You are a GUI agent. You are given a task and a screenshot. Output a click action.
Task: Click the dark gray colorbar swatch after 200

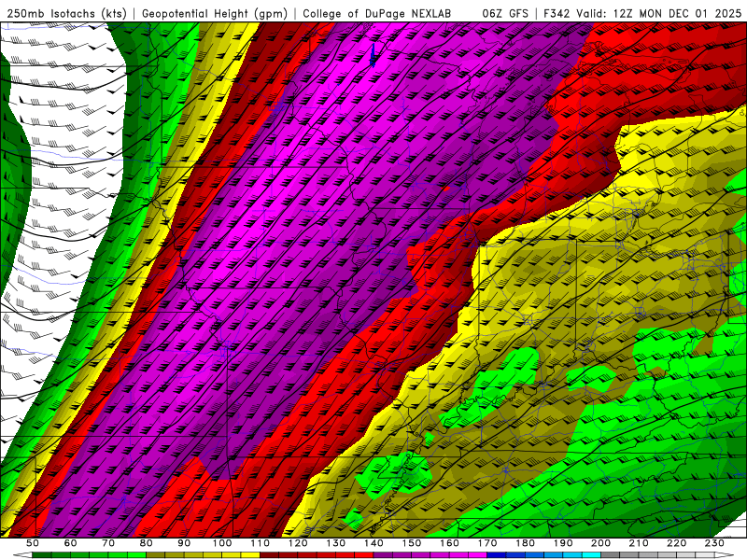point(611,555)
